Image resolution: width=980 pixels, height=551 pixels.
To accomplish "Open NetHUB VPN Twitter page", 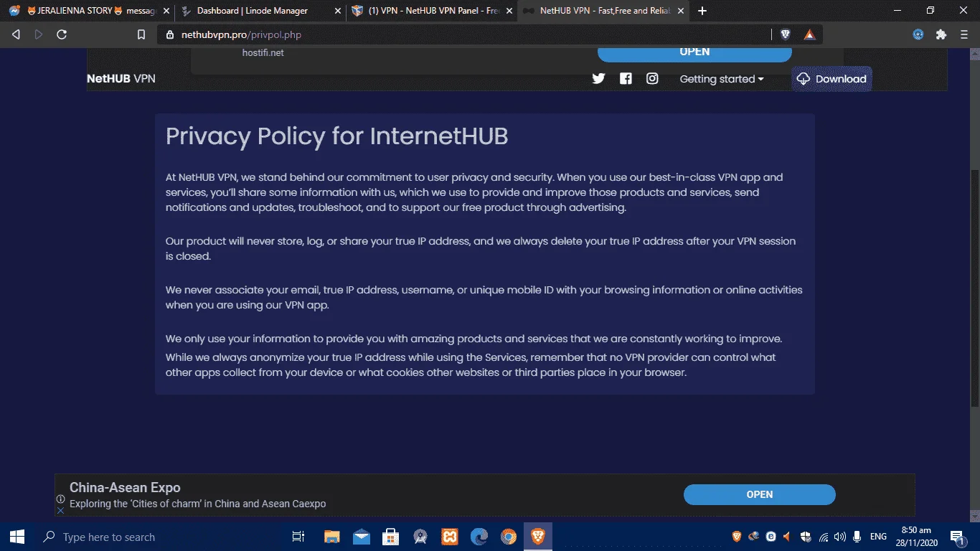I will coord(598,79).
